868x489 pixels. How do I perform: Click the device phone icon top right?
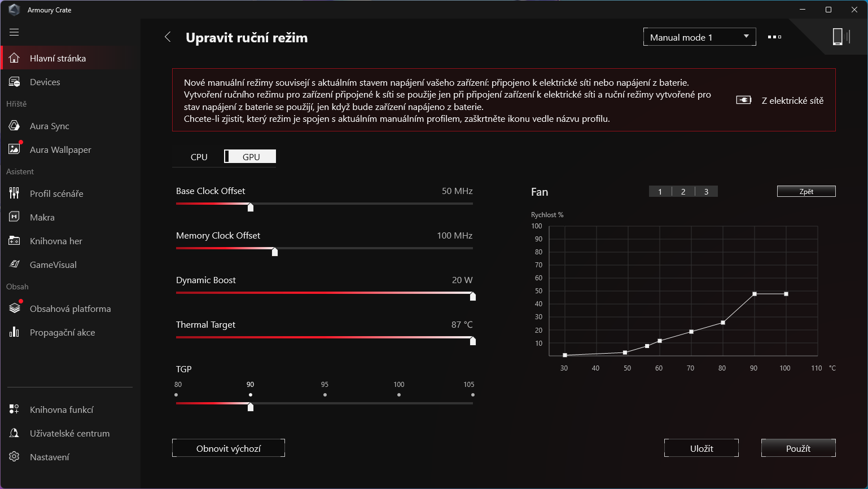click(x=838, y=37)
